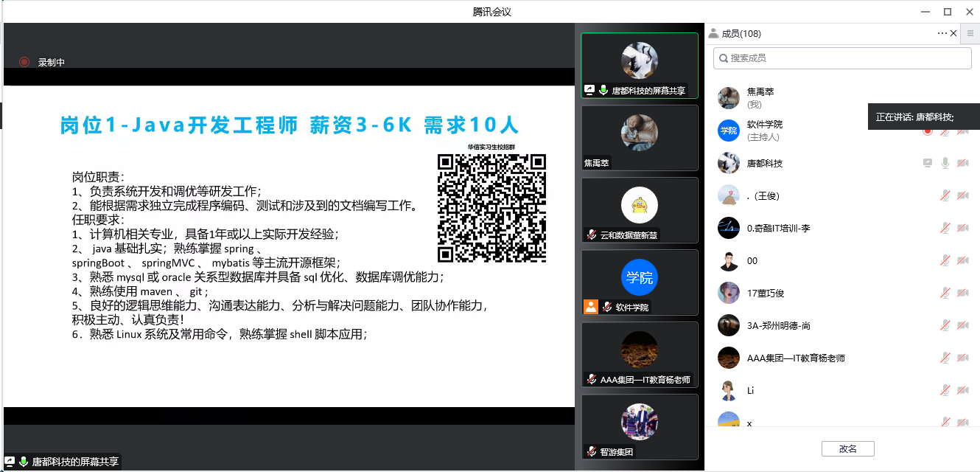
Task: Click 唐都科技's screen sharing icon in the list
Action: [x=928, y=164]
